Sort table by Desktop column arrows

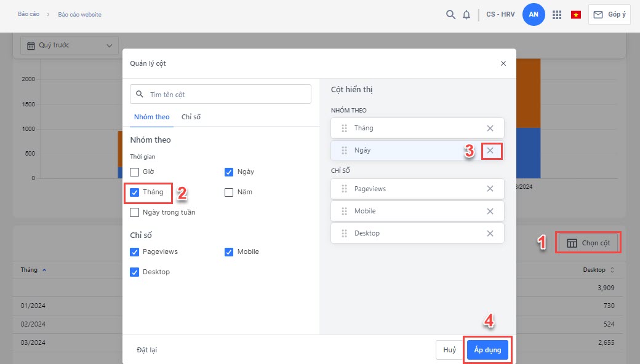tap(611, 270)
